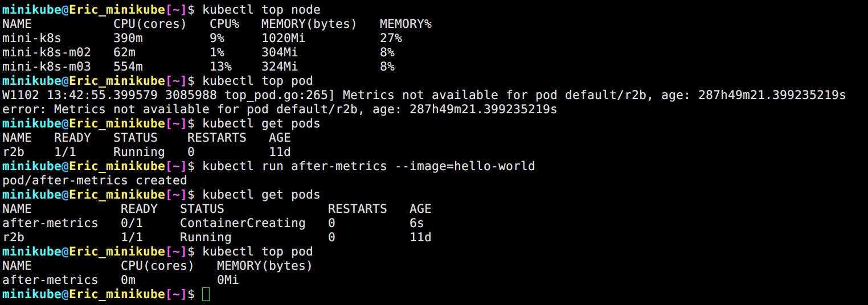Click the '62m' CPU cores value
Screen dimensions: 868x305
pyautogui.click(x=125, y=52)
